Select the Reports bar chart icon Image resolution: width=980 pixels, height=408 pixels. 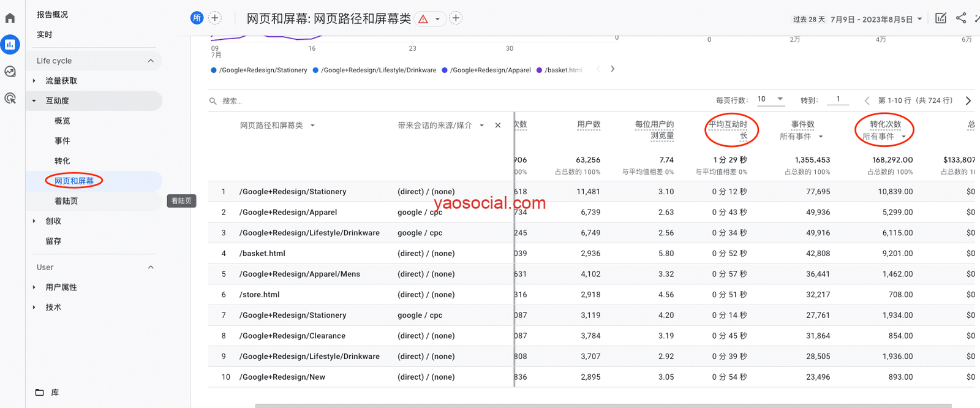pos(10,45)
